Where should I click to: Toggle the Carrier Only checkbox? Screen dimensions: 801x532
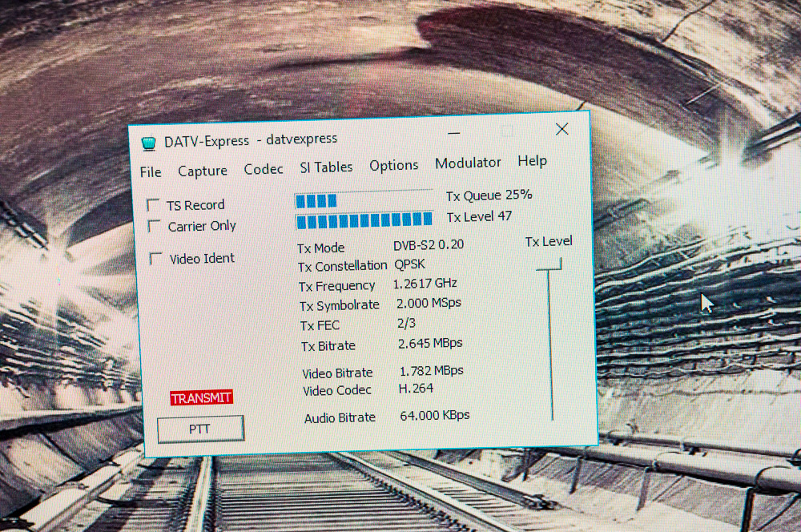(154, 226)
